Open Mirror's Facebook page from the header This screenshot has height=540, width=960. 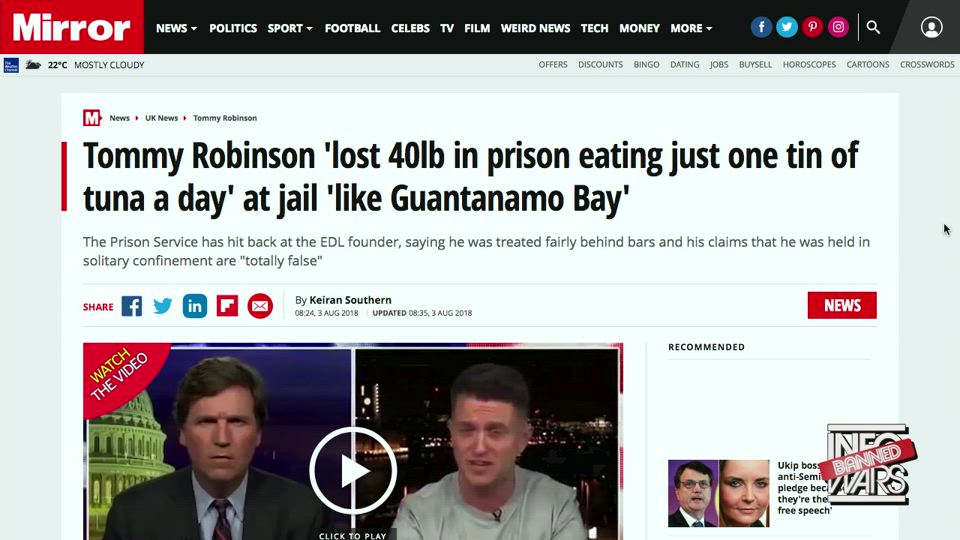[761, 27]
